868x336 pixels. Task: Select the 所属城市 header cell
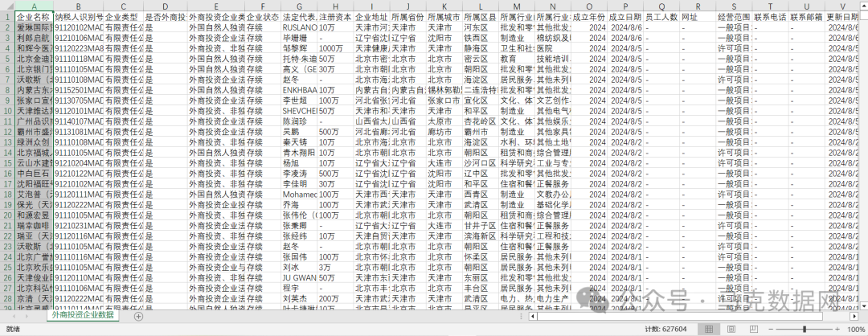pyautogui.click(x=444, y=17)
